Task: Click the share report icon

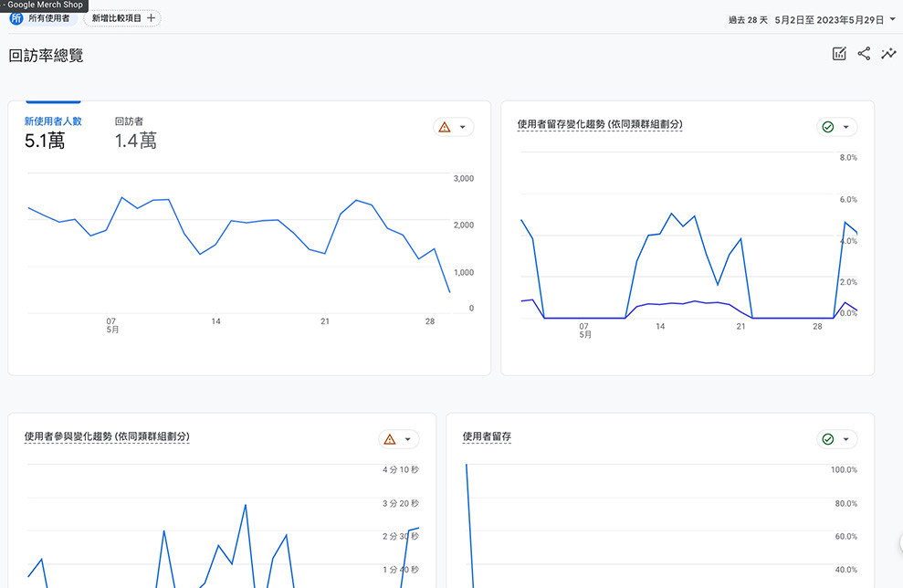Action: pyautogui.click(x=864, y=54)
